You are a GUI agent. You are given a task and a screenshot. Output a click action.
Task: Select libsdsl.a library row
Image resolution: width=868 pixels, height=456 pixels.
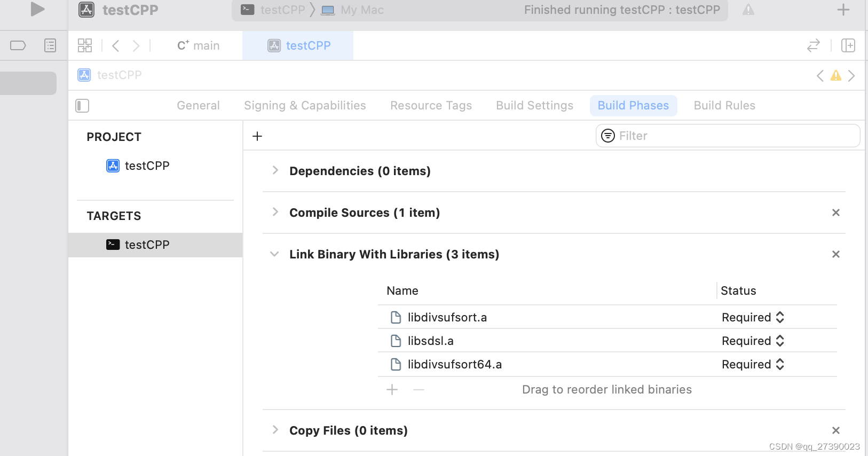(x=607, y=341)
